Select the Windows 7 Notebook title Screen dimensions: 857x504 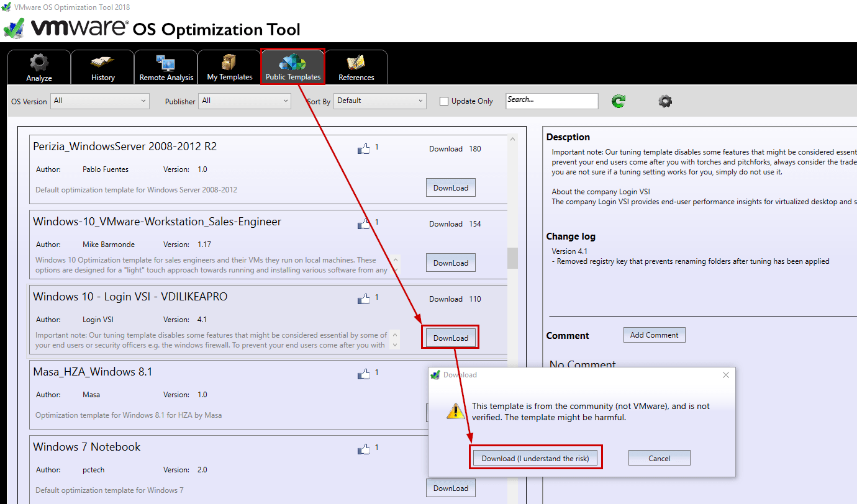pyautogui.click(x=87, y=447)
